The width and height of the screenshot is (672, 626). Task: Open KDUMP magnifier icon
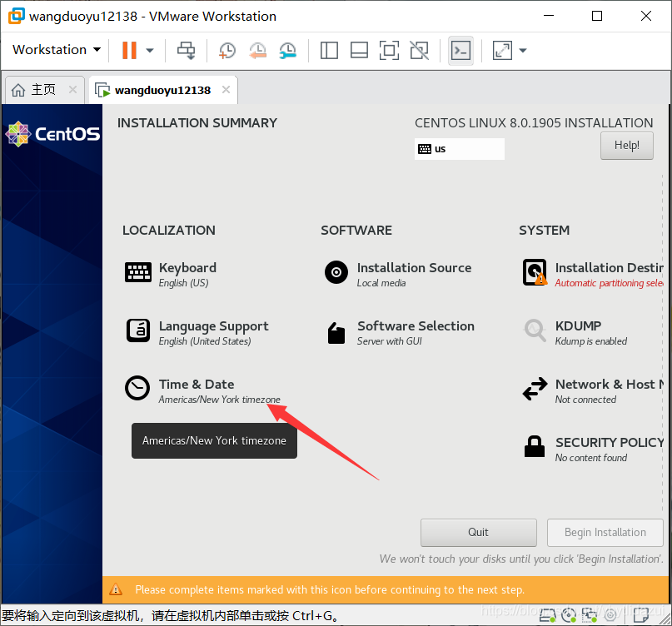tap(535, 330)
